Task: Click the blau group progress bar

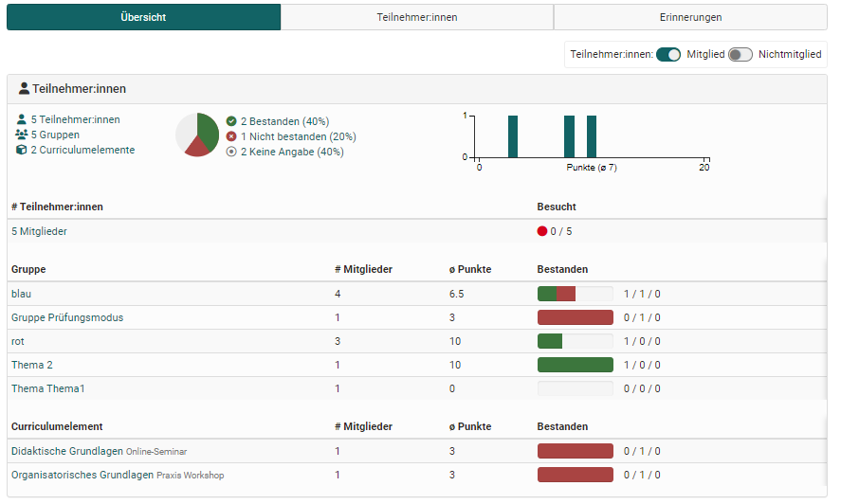Action: (x=575, y=294)
